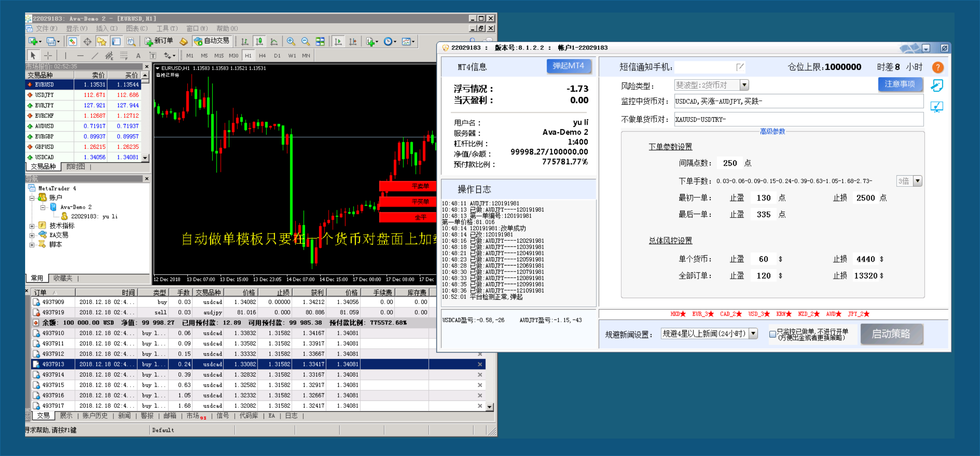Click the Profiles toolbar icon
Image resolution: width=980 pixels, height=456 pixels.
pyautogui.click(x=53, y=41)
